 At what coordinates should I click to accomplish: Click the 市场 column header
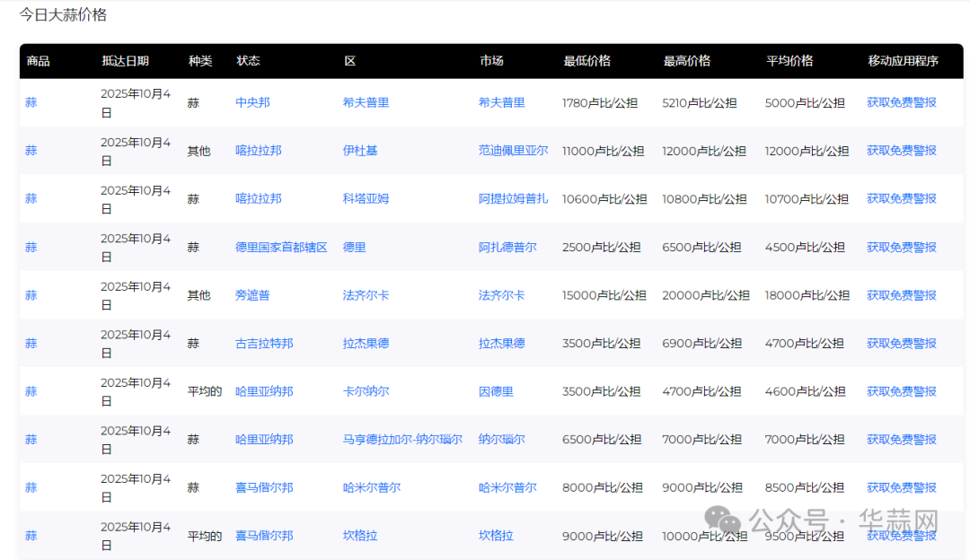(x=491, y=61)
